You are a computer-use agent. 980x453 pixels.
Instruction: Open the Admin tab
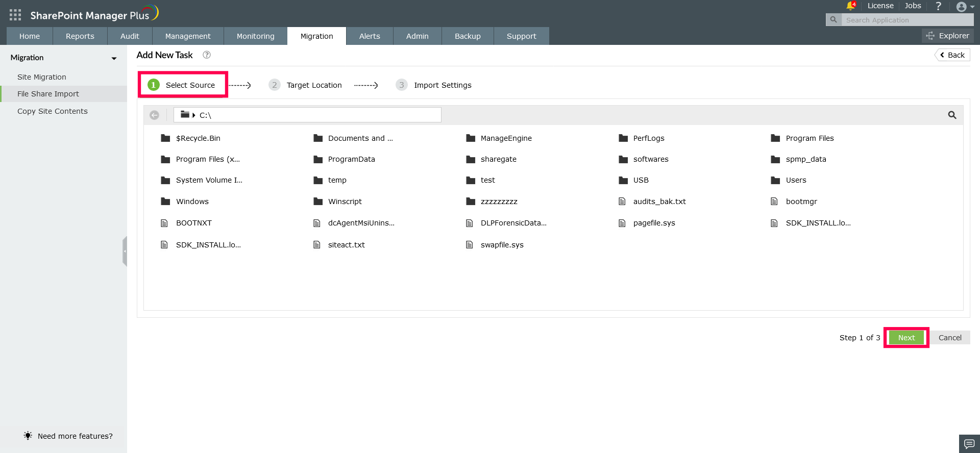pyautogui.click(x=418, y=36)
